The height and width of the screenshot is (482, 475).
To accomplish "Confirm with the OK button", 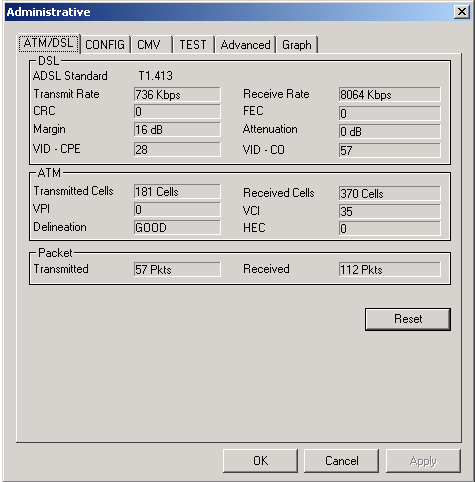I will tap(260, 461).
